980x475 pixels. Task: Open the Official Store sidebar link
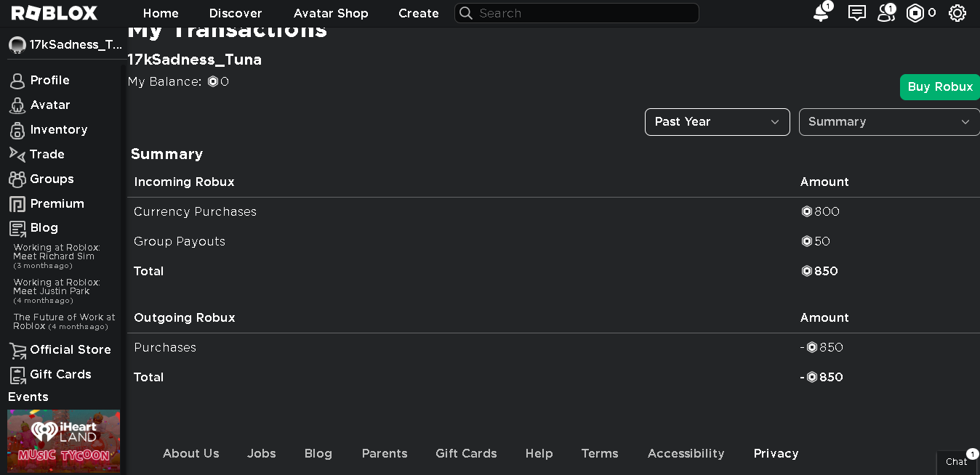point(71,350)
